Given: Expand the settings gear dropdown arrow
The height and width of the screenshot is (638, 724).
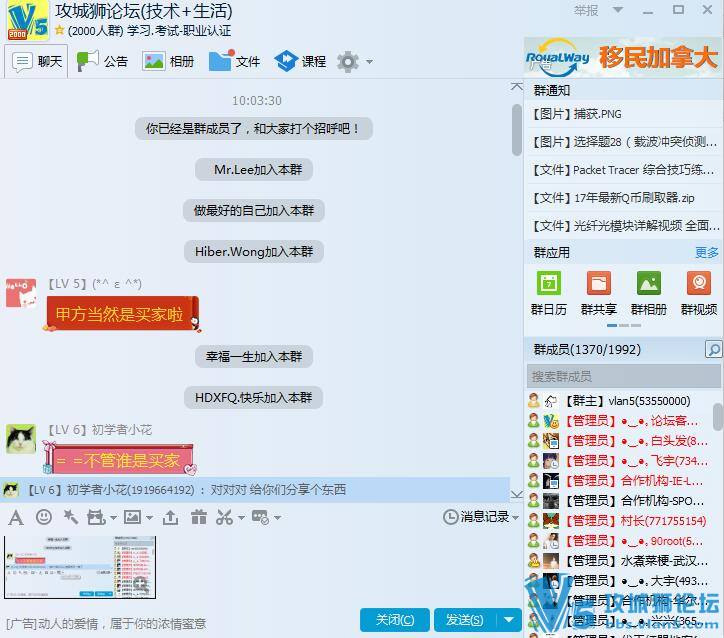Looking at the screenshot, I should click(369, 61).
